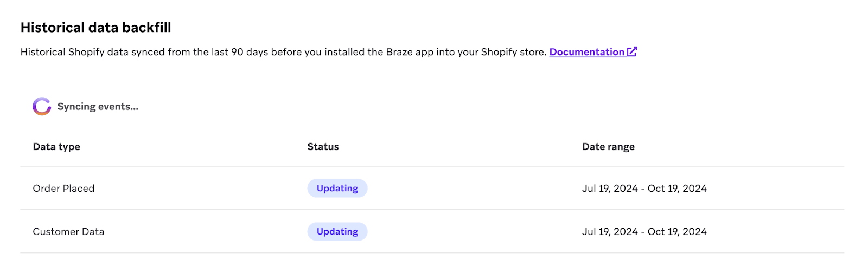Select the "Order Placed" data type cell
868x279 pixels.
tap(63, 189)
